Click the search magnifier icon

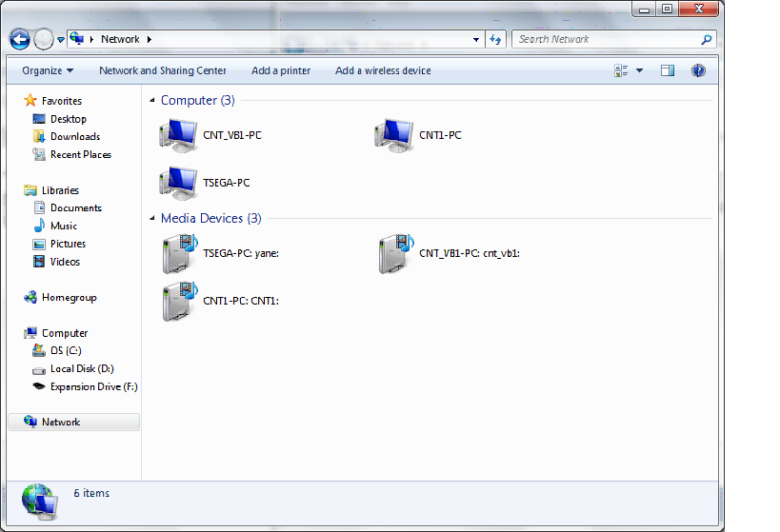coord(707,39)
